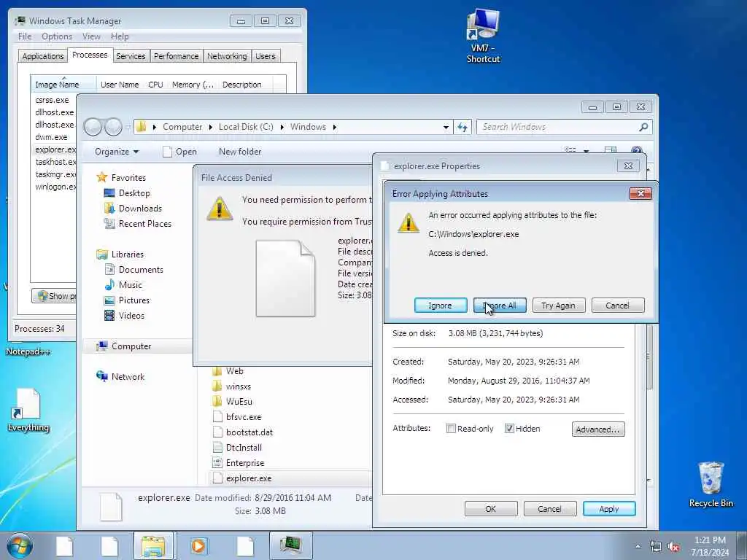
Task: Open Users tab in Task Manager
Action: coord(266,56)
